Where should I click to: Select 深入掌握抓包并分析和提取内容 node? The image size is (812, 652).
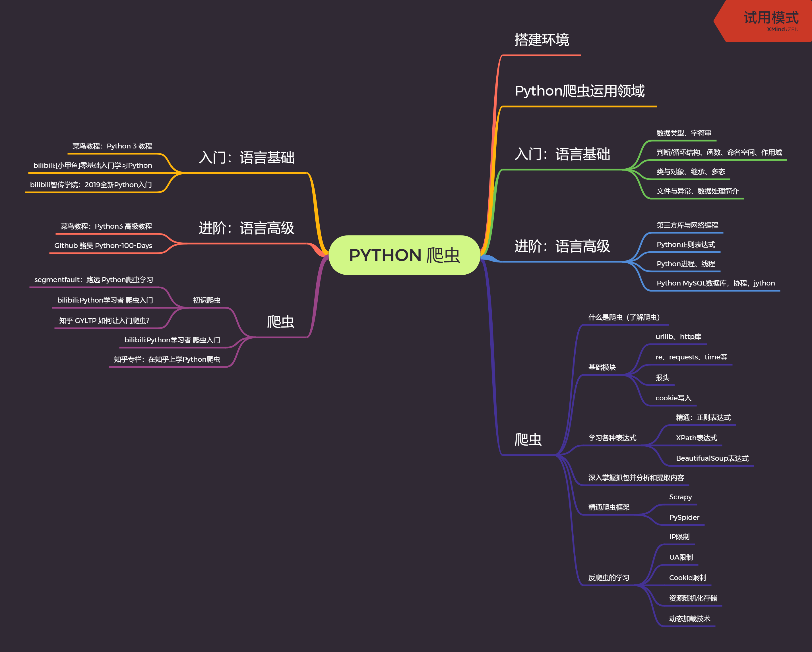(x=636, y=478)
